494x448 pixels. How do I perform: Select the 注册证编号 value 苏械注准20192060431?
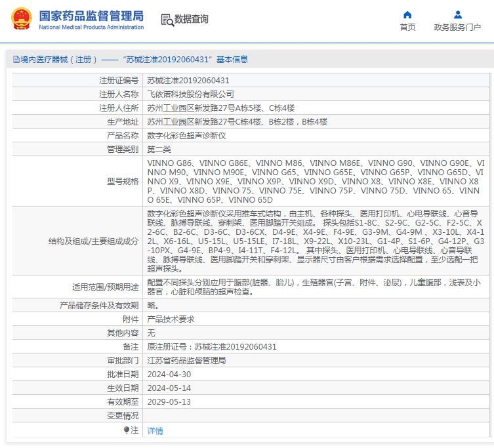tap(188, 81)
